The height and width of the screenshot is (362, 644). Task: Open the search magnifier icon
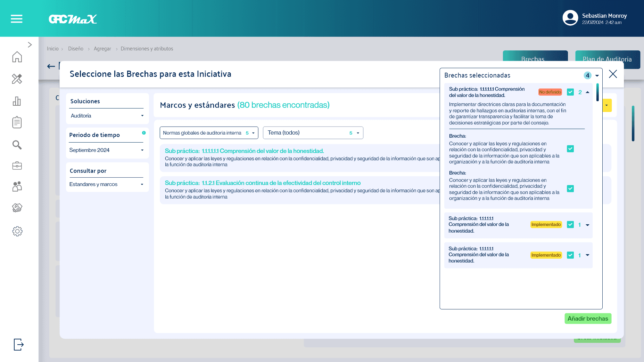16,145
